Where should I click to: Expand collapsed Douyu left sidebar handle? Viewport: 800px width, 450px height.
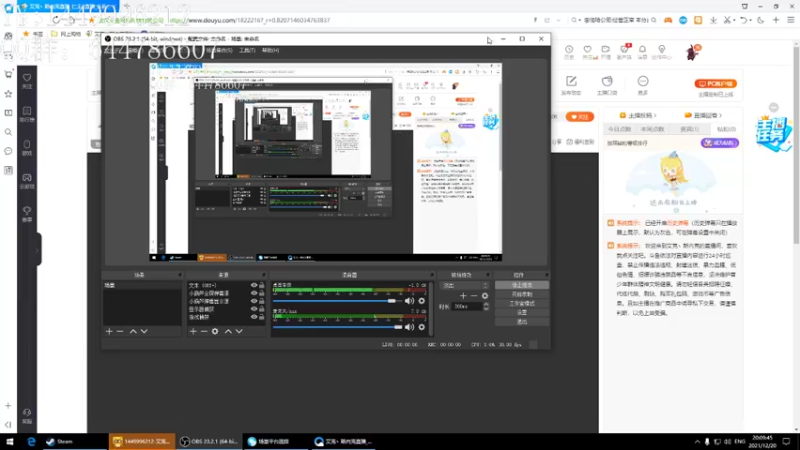coord(38,250)
